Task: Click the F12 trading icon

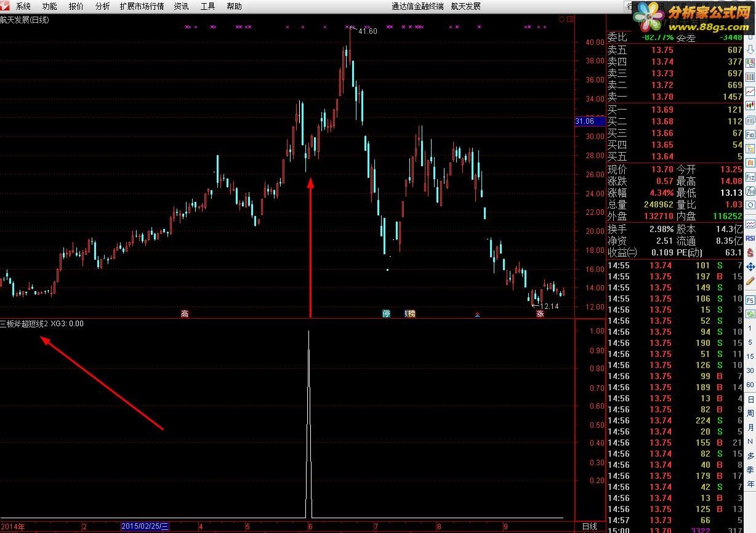Action: (750, 178)
